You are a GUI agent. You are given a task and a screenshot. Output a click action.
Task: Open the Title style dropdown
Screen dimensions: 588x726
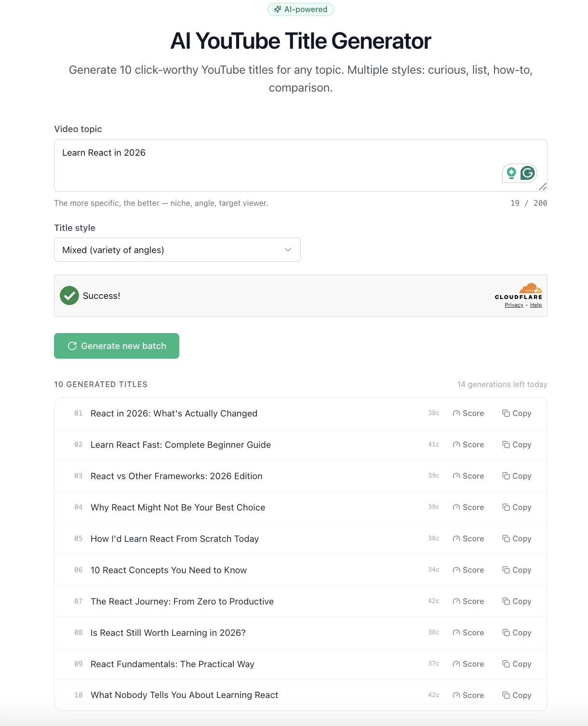point(177,250)
